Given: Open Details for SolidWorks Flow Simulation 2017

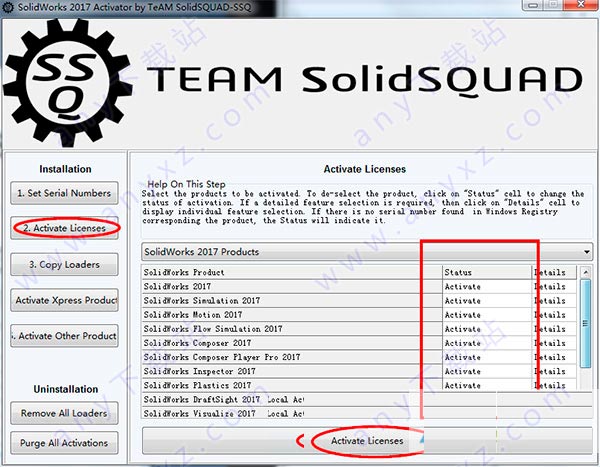Looking at the screenshot, I should 554,329.
